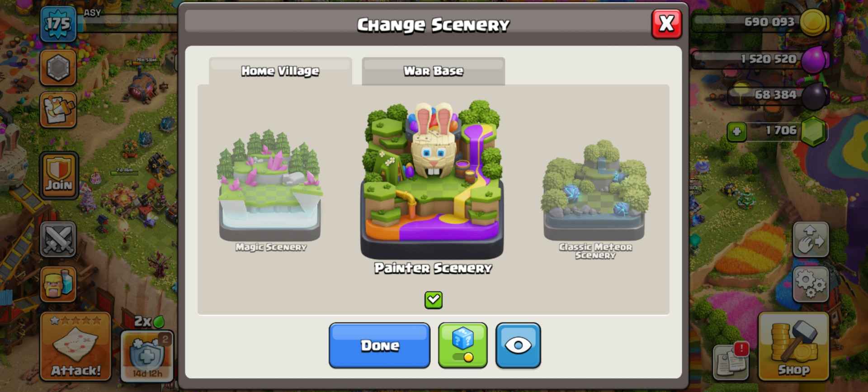The height and width of the screenshot is (392, 868).
Task: Open the crossed swords battle icon
Action: point(58,239)
